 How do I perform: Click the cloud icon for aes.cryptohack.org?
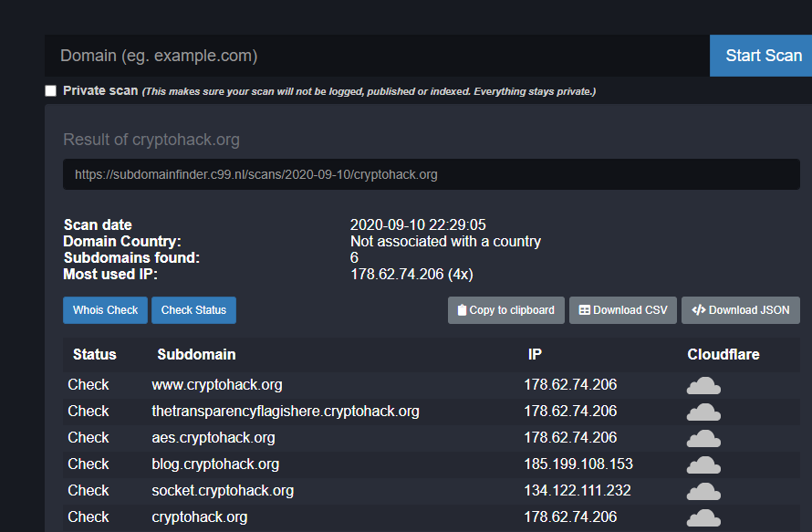pos(703,439)
